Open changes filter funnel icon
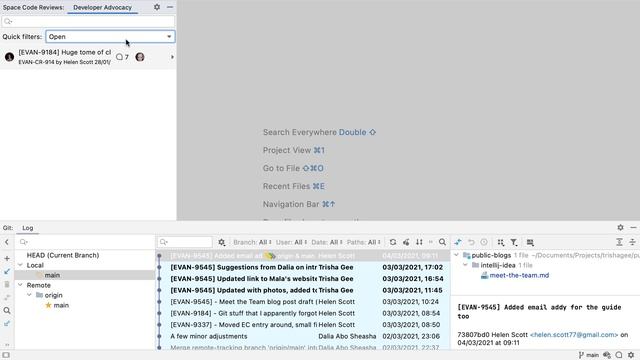Image resolution: width=640 pixels, height=360 pixels. point(514,242)
